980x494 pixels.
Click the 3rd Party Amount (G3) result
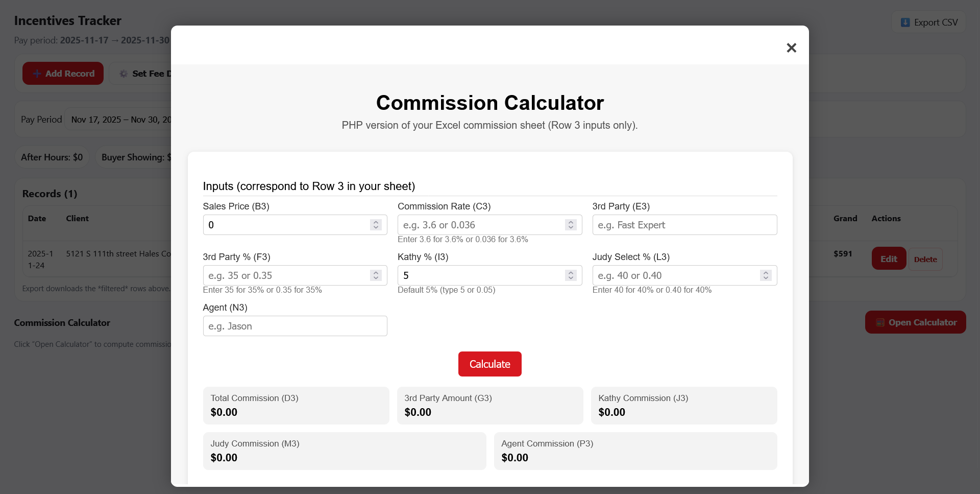point(490,406)
